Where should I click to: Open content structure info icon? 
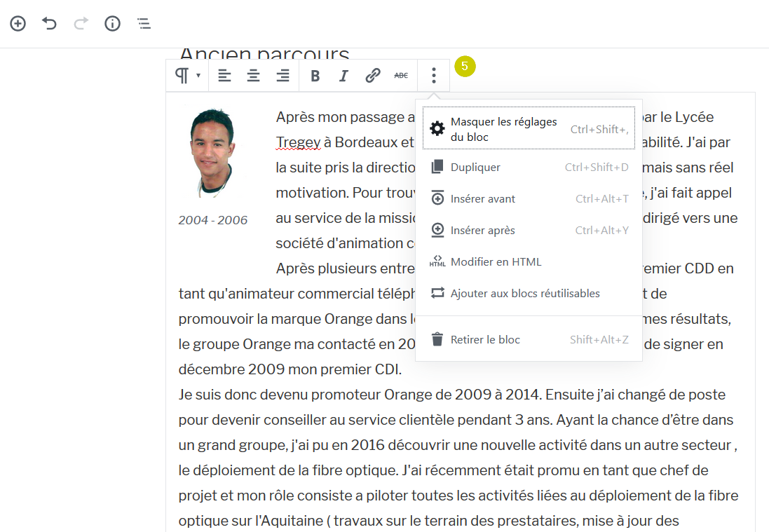(x=112, y=24)
